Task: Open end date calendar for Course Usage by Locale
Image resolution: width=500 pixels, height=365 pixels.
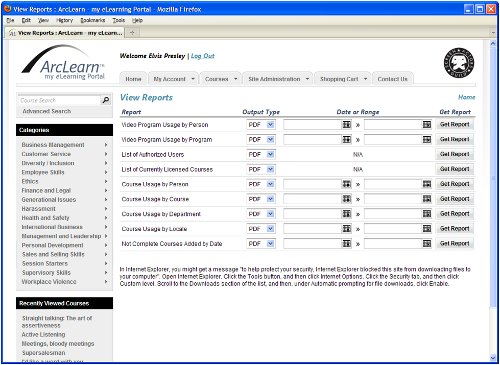Action: point(427,229)
